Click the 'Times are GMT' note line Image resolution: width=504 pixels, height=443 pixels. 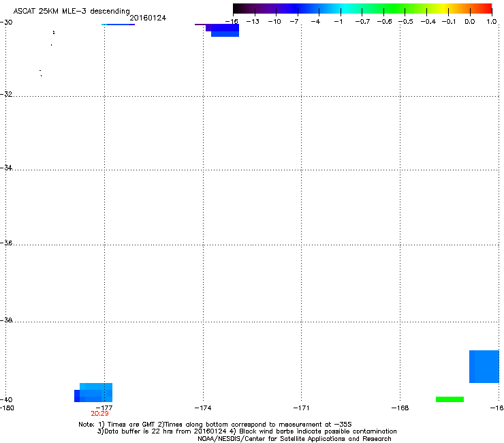click(x=215, y=425)
